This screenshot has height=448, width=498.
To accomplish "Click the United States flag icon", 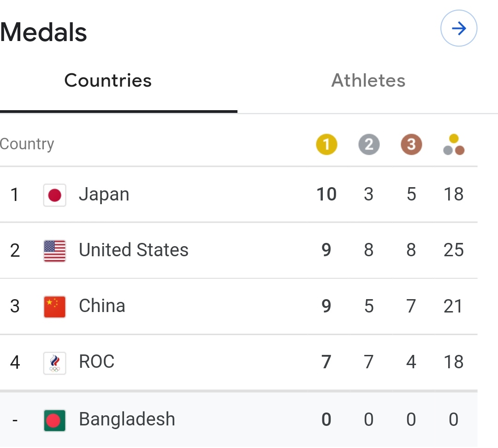I will pyautogui.click(x=54, y=251).
